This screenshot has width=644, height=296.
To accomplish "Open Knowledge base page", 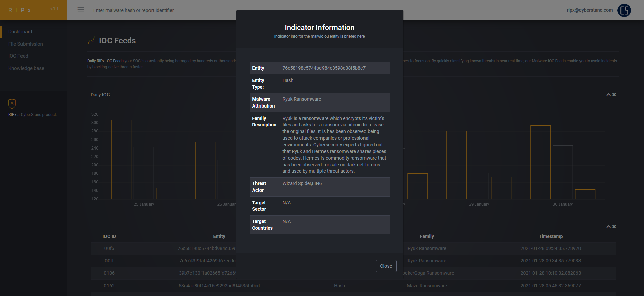I will click(x=26, y=68).
